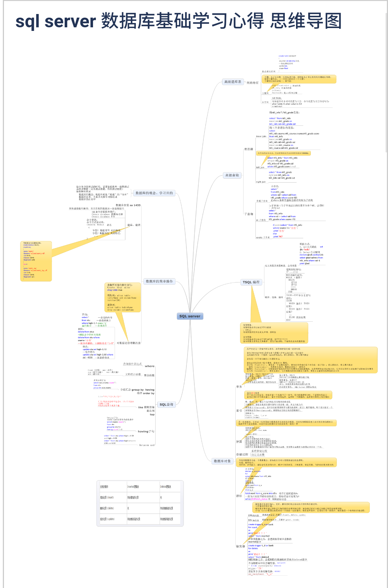Select the "where" subtopic of SQL查询
The image size is (388, 588).
tap(150, 366)
